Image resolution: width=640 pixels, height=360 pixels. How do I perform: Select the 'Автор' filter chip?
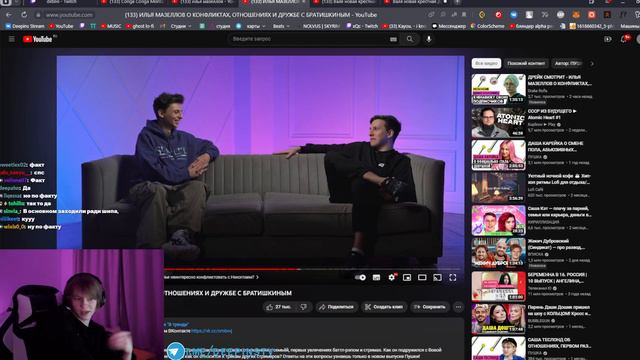[x=568, y=63]
